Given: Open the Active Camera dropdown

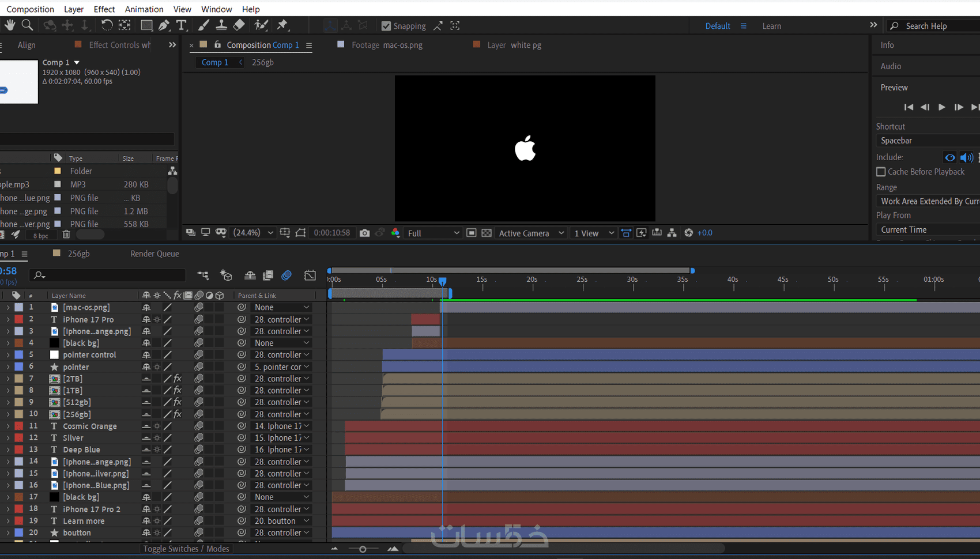Looking at the screenshot, I should [x=531, y=233].
